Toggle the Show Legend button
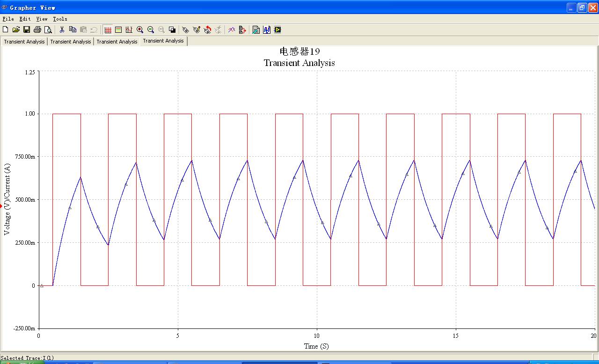The image size is (599, 364). (118, 29)
